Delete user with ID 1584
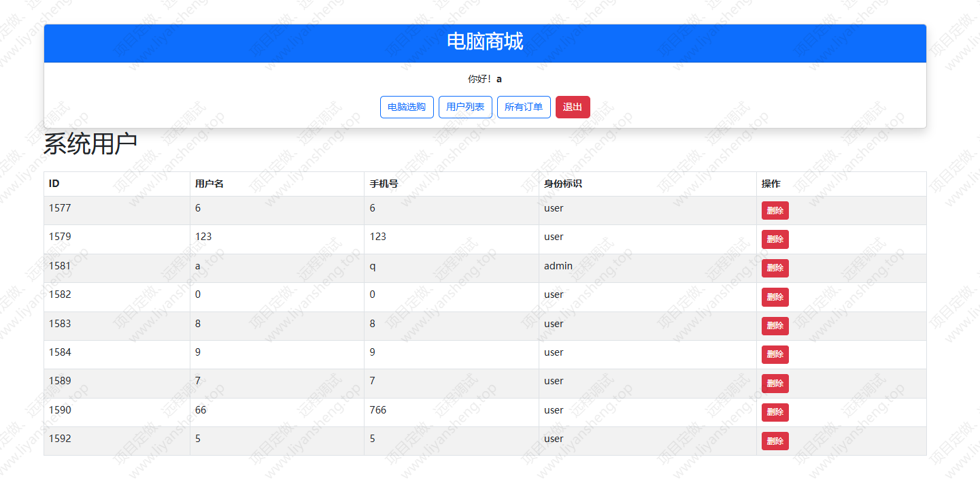 [775, 354]
